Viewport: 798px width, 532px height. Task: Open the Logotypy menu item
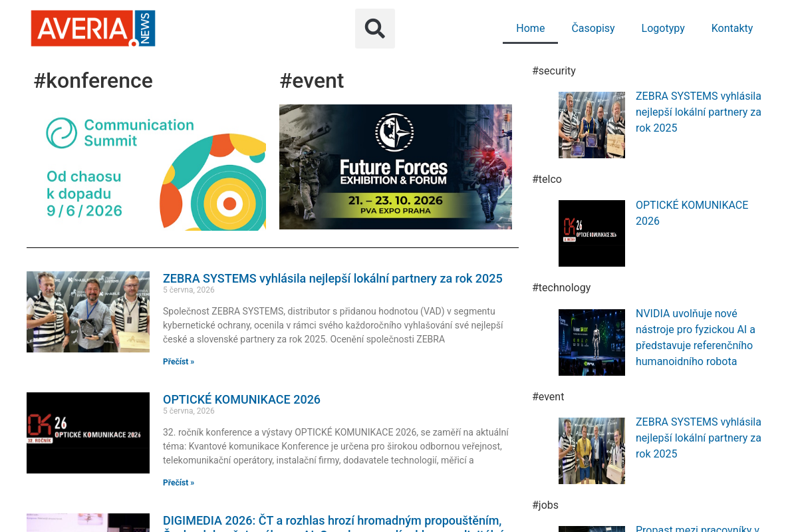[x=663, y=28]
